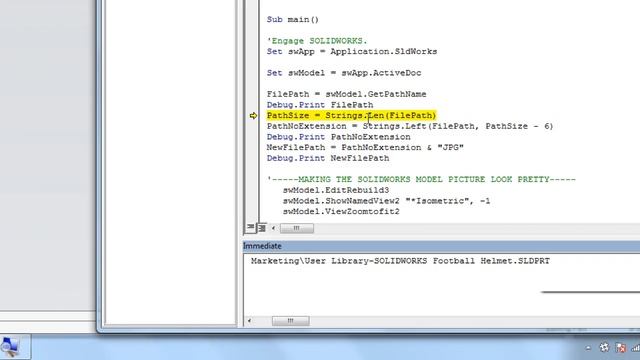
Task: Click the Immediate window title bar
Action: click(441, 246)
